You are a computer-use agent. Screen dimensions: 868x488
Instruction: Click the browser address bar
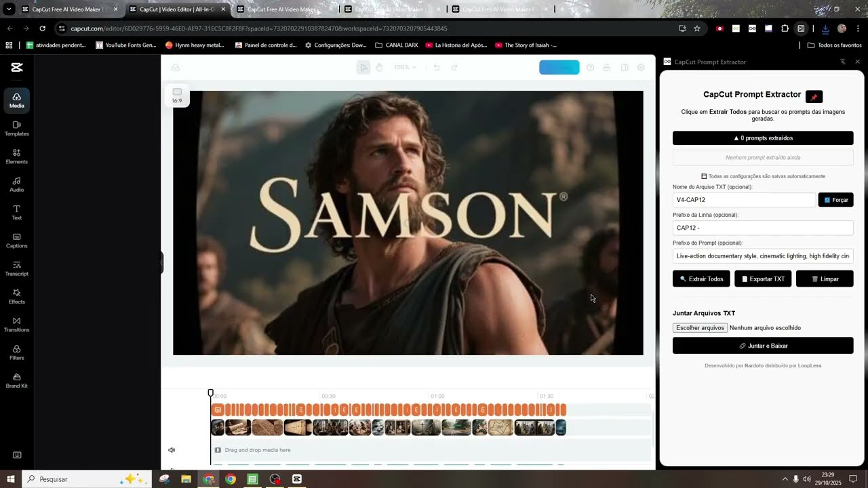pos(366,28)
